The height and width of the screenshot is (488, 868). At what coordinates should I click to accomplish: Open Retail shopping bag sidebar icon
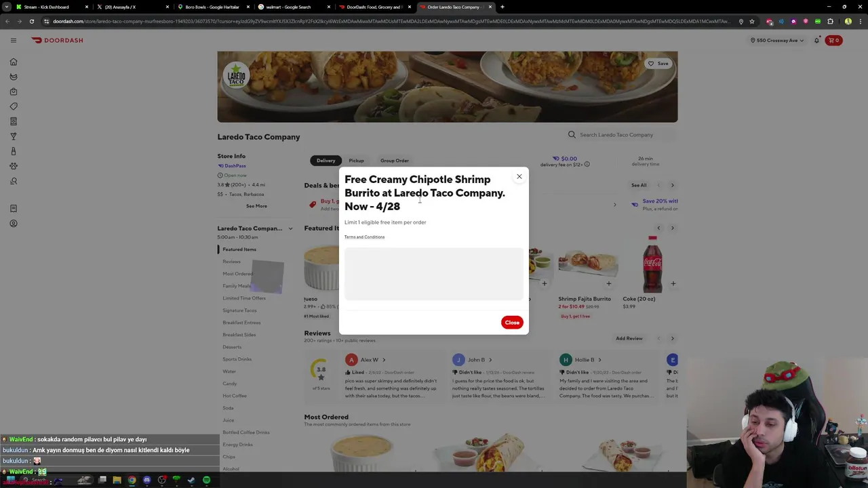point(14,91)
